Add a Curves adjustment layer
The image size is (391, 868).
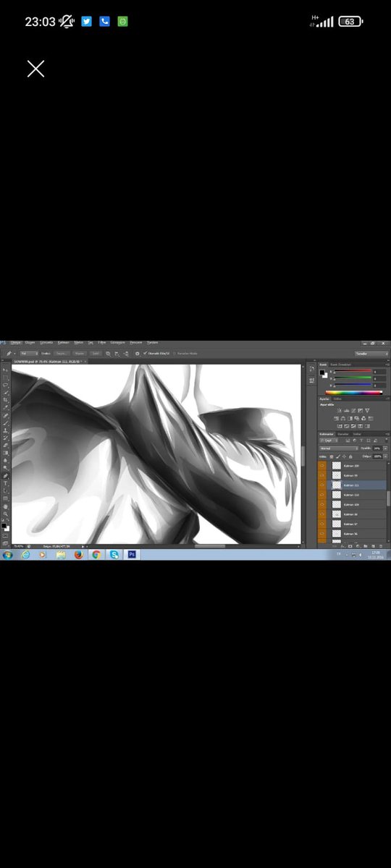353,411
